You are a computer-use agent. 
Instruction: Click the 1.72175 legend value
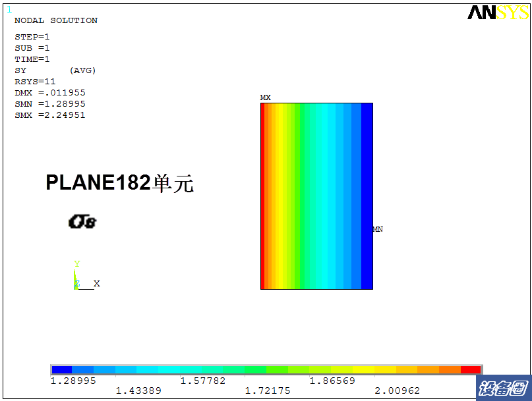click(x=268, y=390)
